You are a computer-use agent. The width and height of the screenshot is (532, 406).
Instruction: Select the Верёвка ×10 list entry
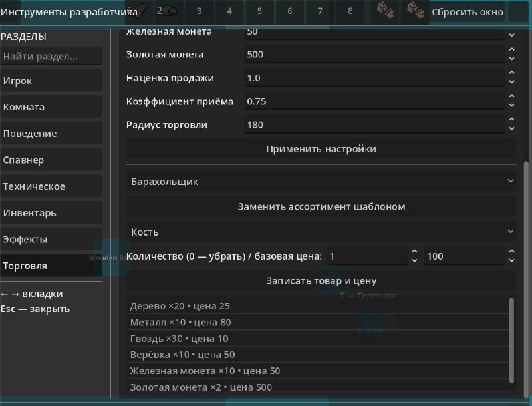coord(319,355)
